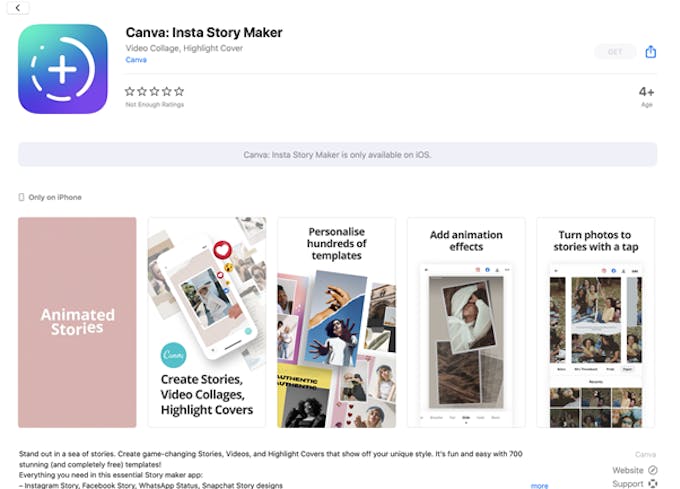
Task: Open the Turn photos to stories screenshot
Action: click(x=595, y=323)
